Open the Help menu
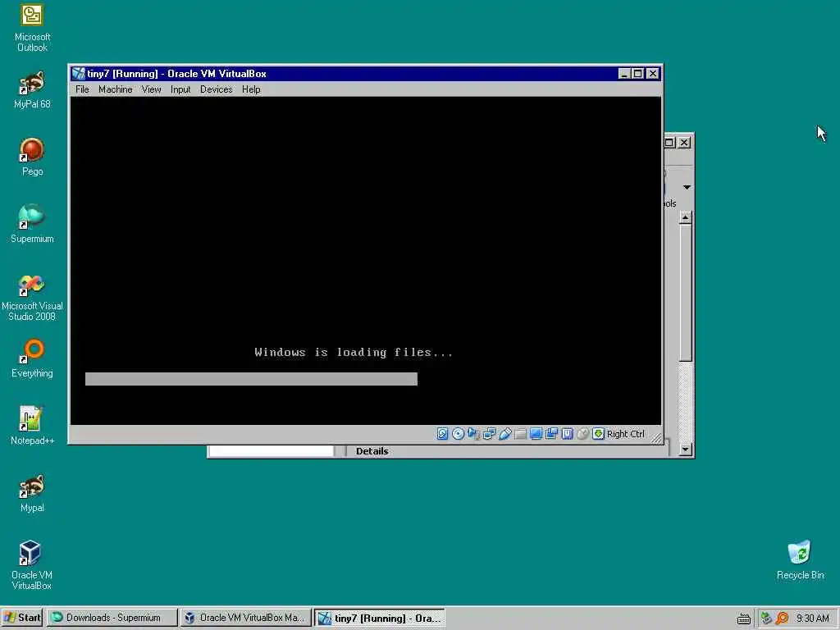Image resolution: width=840 pixels, height=630 pixels. click(251, 89)
